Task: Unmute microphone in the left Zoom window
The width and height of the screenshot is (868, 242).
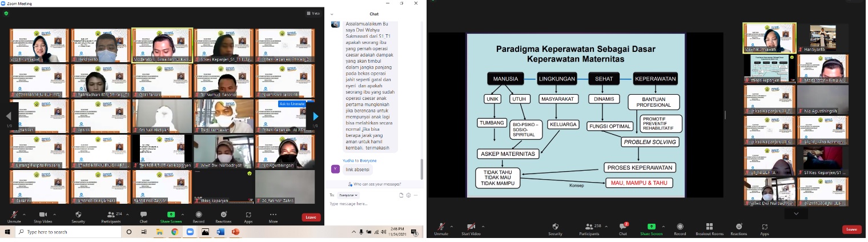Action: point(13,216)
